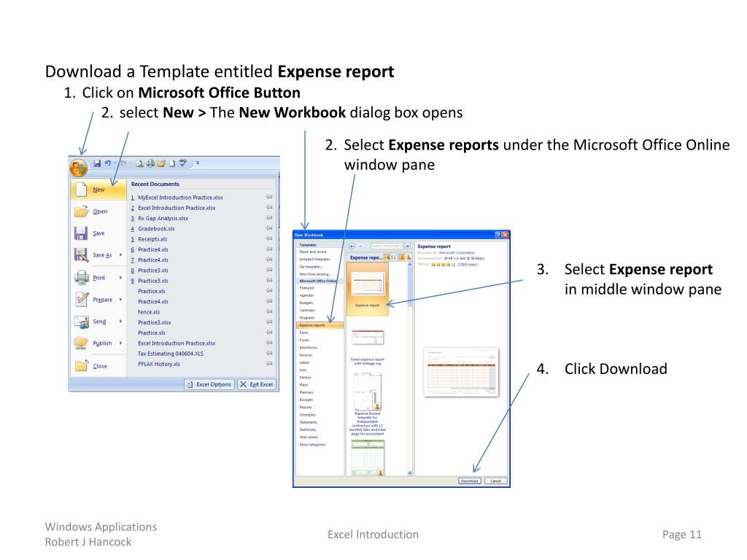Select Expense reports category

320,326
